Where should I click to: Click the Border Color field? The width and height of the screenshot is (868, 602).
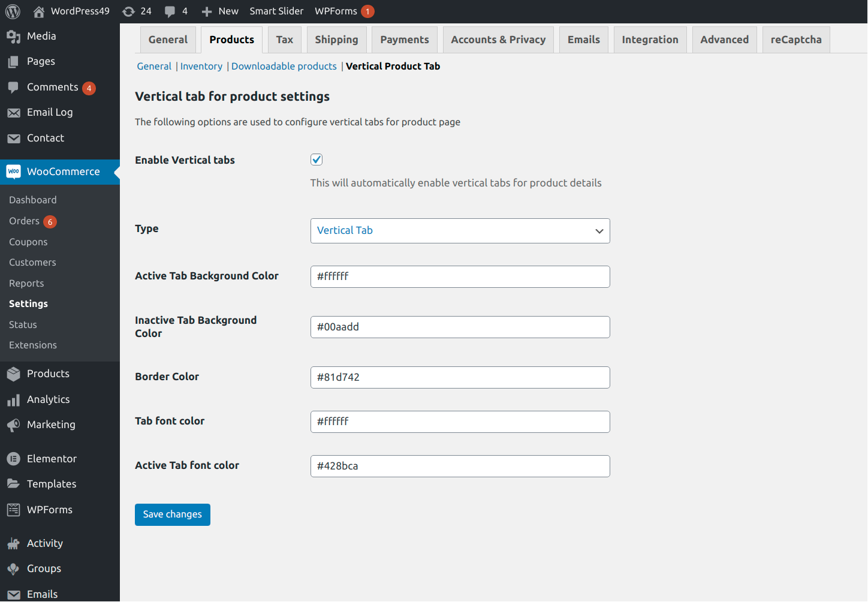click(x=460, y=377)
